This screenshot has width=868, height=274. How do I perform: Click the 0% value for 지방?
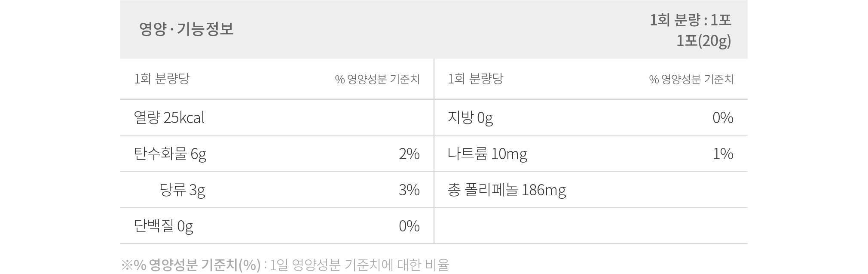tap(723, 118)
